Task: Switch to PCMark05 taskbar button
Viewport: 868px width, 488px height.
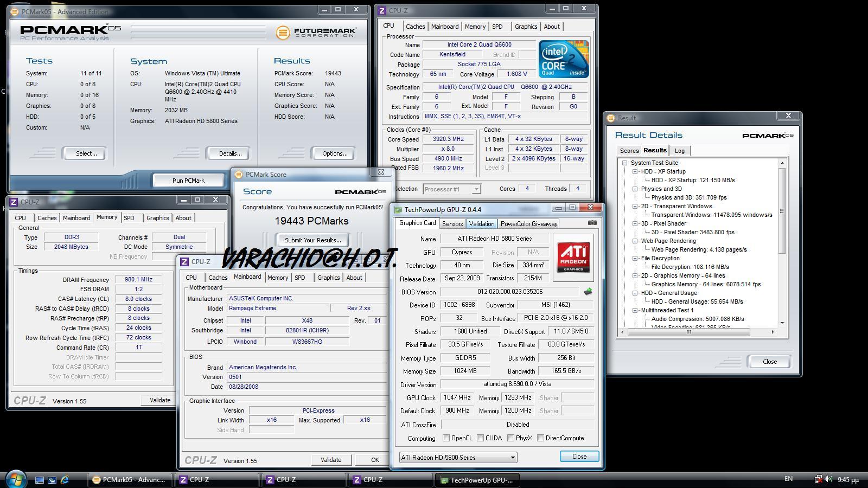Action: (x=130, y=480)
